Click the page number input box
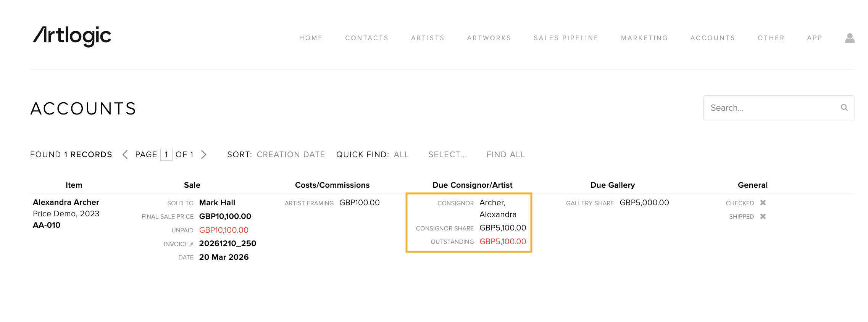 (166, 155)
